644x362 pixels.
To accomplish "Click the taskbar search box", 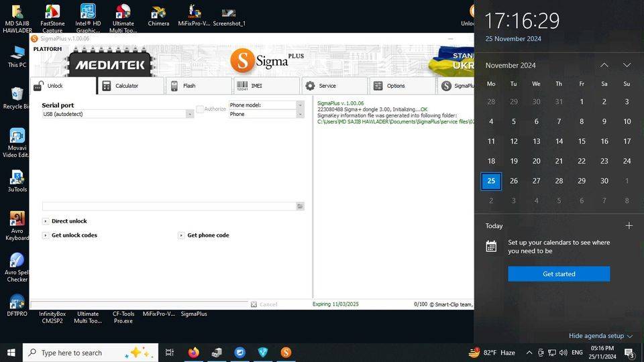I will [91, 353].
